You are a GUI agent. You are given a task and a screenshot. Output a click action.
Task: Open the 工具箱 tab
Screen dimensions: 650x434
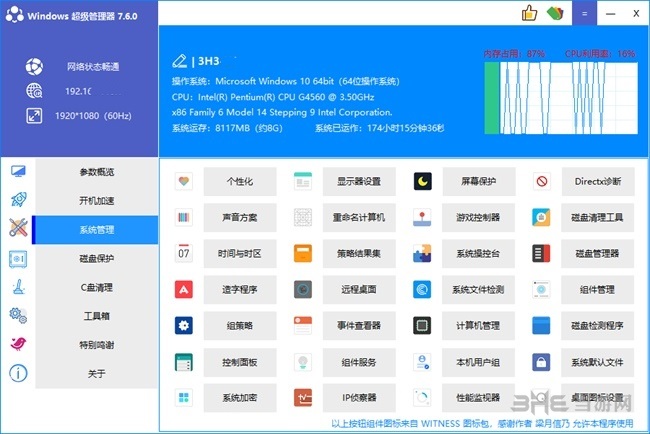tap(97, 316)
